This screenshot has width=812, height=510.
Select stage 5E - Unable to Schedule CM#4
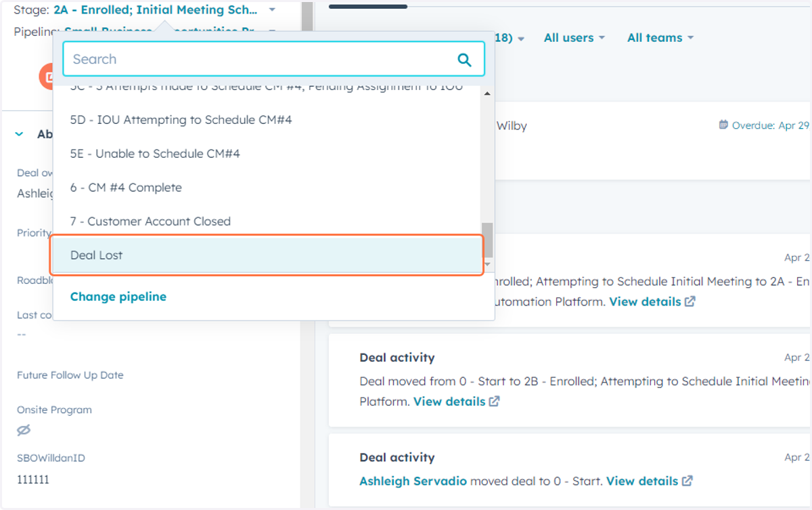point(267,154)
